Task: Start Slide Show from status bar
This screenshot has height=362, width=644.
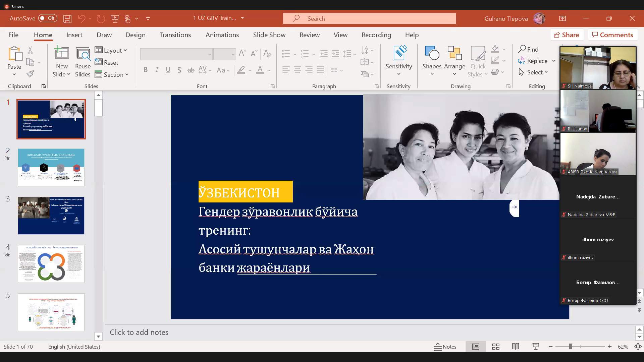Action: 536,347
